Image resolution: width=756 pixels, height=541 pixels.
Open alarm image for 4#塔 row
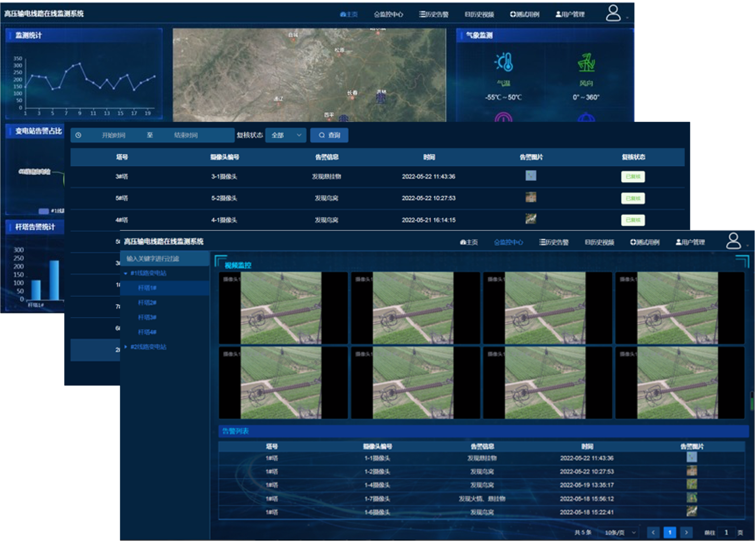point(531,219)
